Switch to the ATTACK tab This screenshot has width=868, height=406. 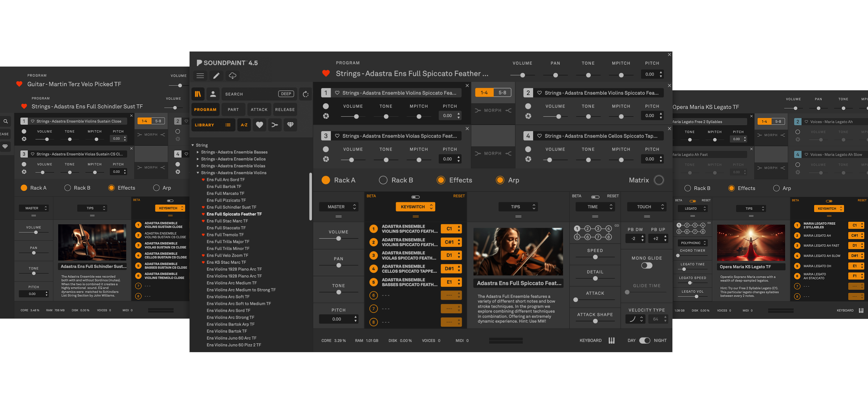tap(259, 109)
